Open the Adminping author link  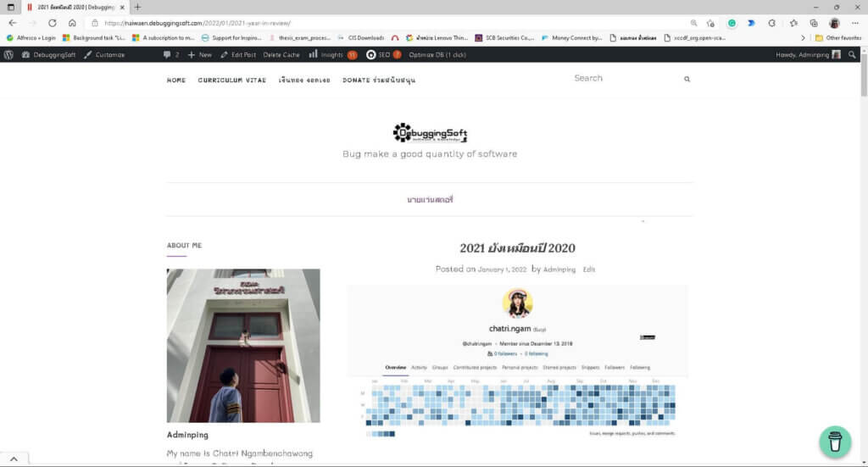coord(559,270)
